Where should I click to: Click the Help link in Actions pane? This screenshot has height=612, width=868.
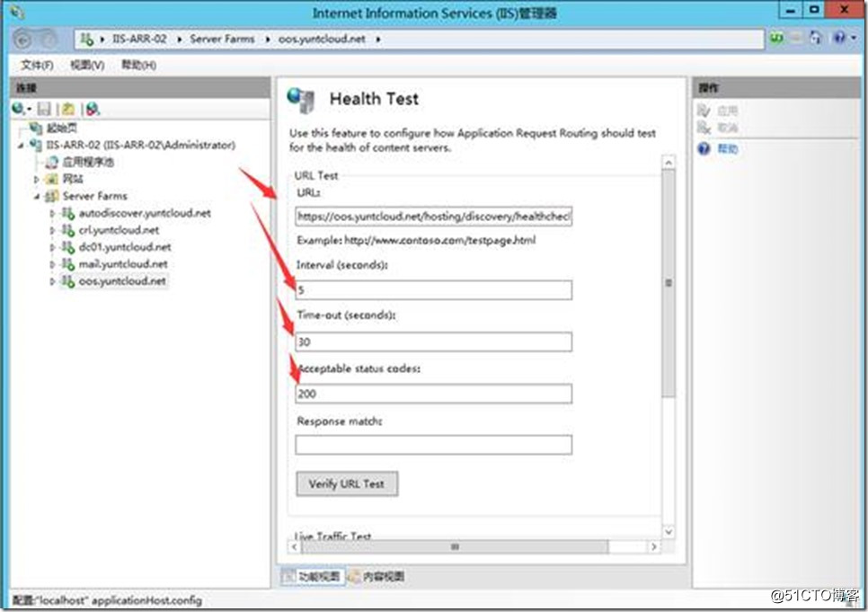[x=728, y=148]
